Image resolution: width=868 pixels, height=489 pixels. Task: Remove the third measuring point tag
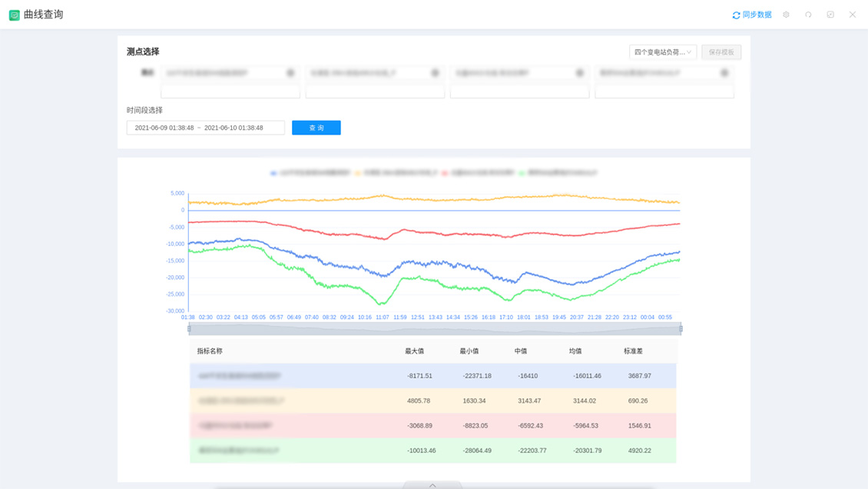(x=580, y=73)
